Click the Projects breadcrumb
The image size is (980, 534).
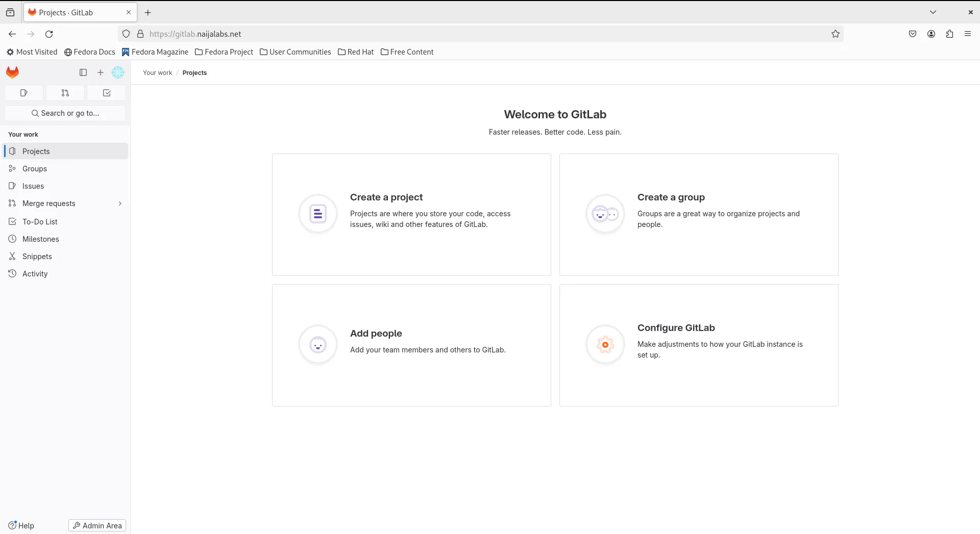point(194,73)
